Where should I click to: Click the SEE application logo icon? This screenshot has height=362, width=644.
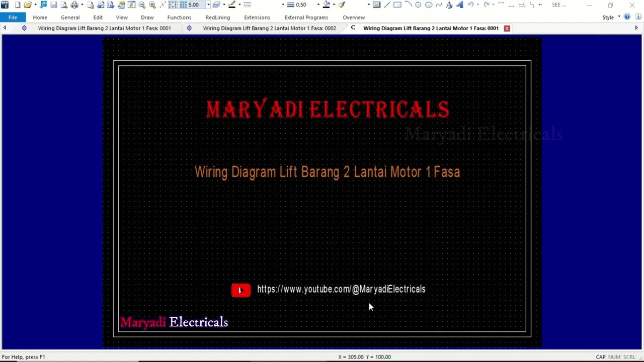(x=5, y=5)
